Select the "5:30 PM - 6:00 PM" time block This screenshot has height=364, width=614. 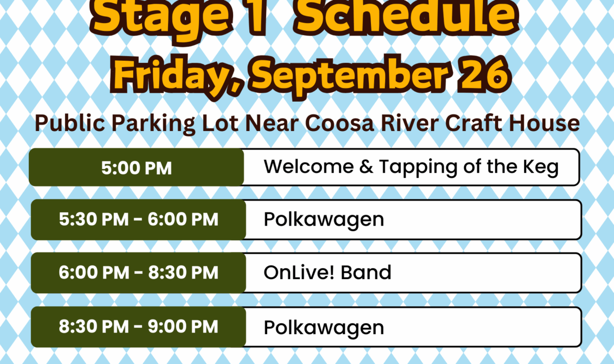139,219
